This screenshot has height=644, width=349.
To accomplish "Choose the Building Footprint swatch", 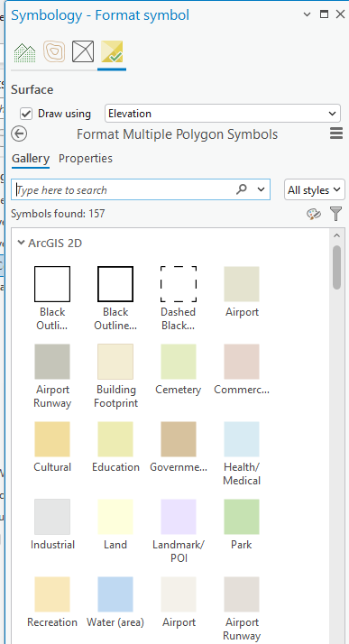I will (115, 362).
